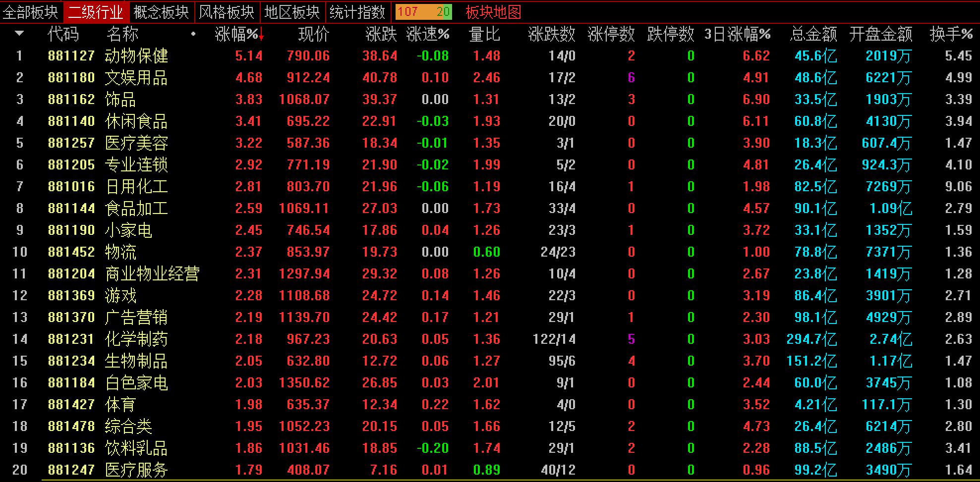Sort by 名称 column header
This screenshot has width=980, height=482.
point(122,34)
